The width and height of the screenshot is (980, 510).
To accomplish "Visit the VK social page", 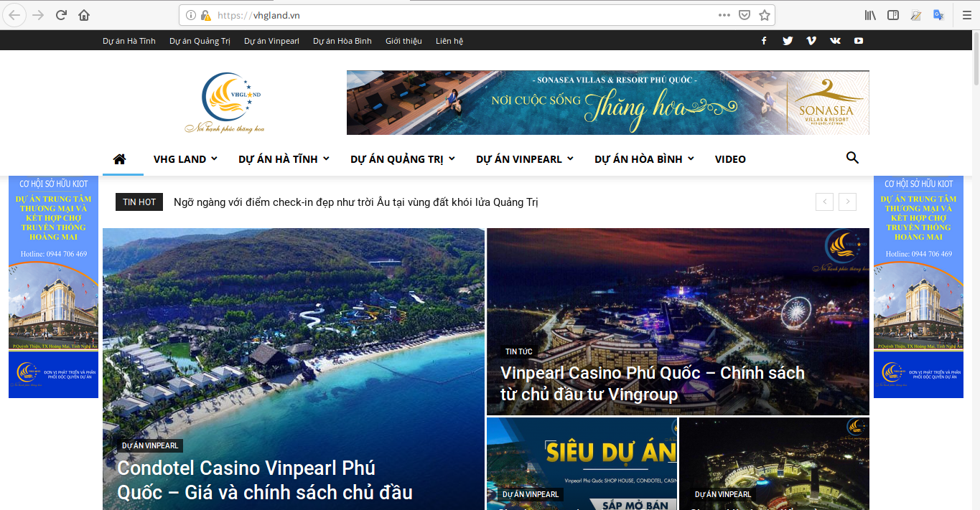I will click(835, 41).
